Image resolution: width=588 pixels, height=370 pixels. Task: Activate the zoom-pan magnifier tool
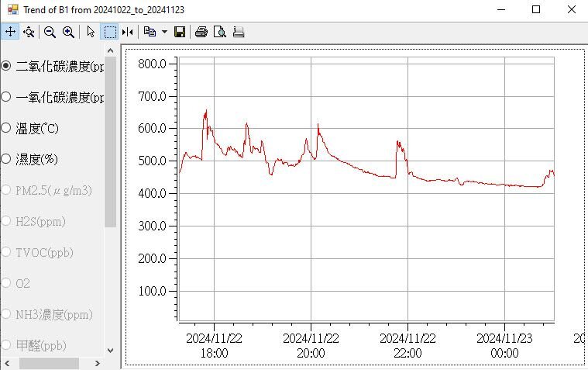[x=29, y=32]
